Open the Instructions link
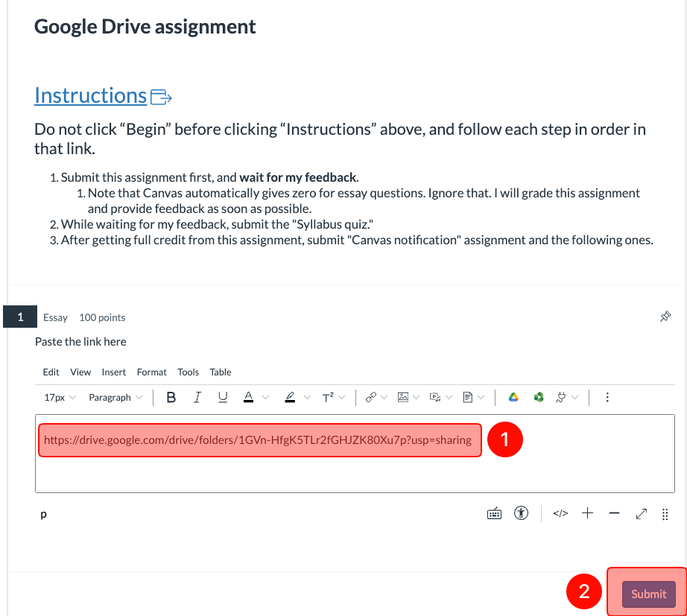 (90, 95)
